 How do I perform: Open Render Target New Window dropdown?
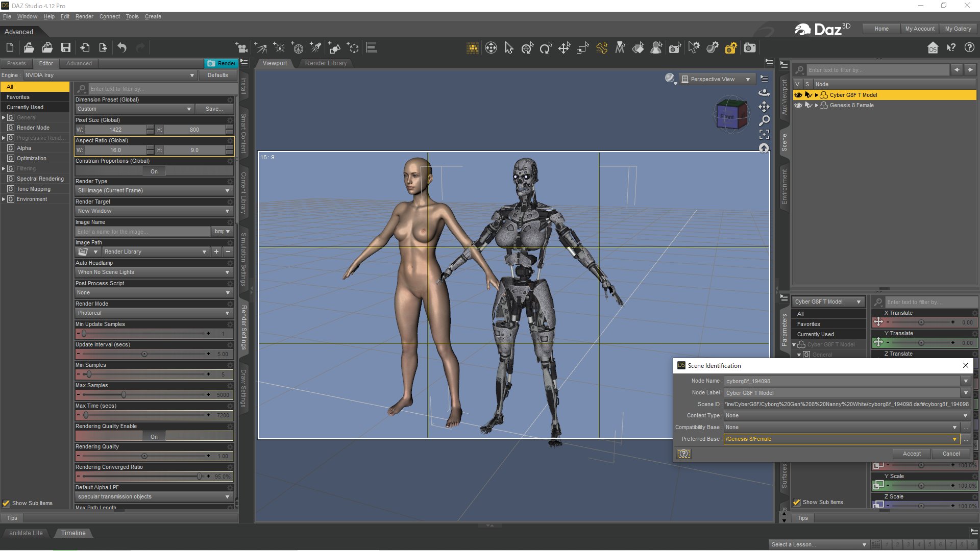point(154,211)
